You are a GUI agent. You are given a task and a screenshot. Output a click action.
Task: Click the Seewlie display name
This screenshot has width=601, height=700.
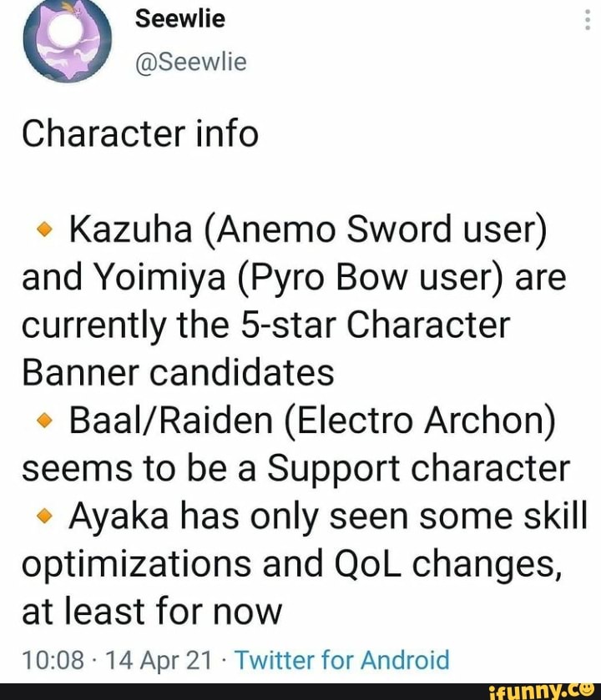point(179,19)
